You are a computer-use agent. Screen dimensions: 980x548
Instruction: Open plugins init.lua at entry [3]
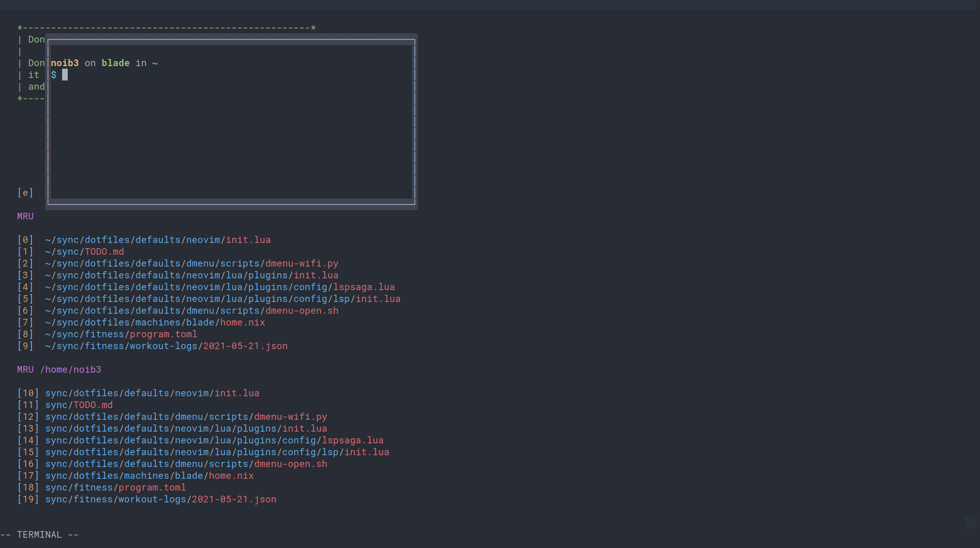[x=191, y=275]
